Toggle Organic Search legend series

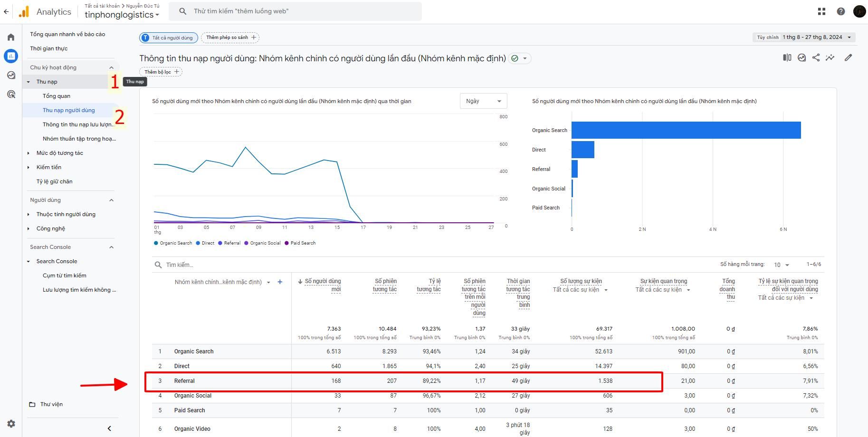(173, 243)
